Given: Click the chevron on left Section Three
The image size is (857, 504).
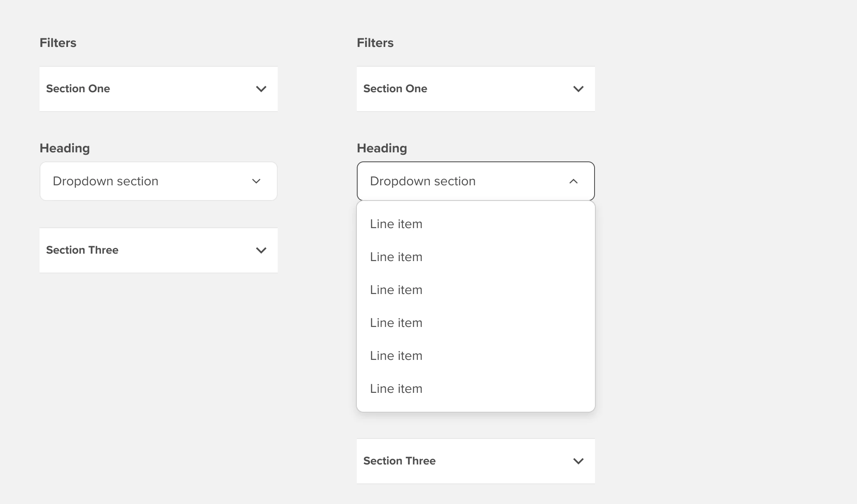Looking at the screenshot, I should click(261, 250).
